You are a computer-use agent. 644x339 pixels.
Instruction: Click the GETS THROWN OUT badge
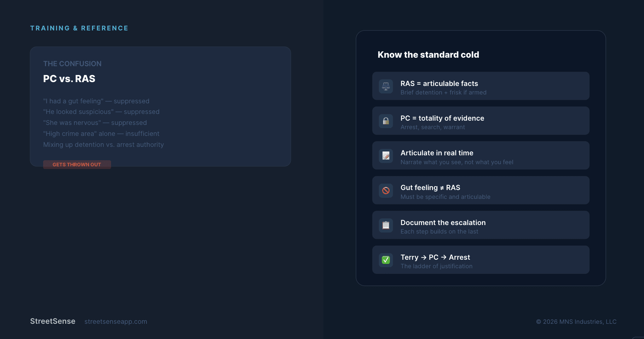pos(77,165)
